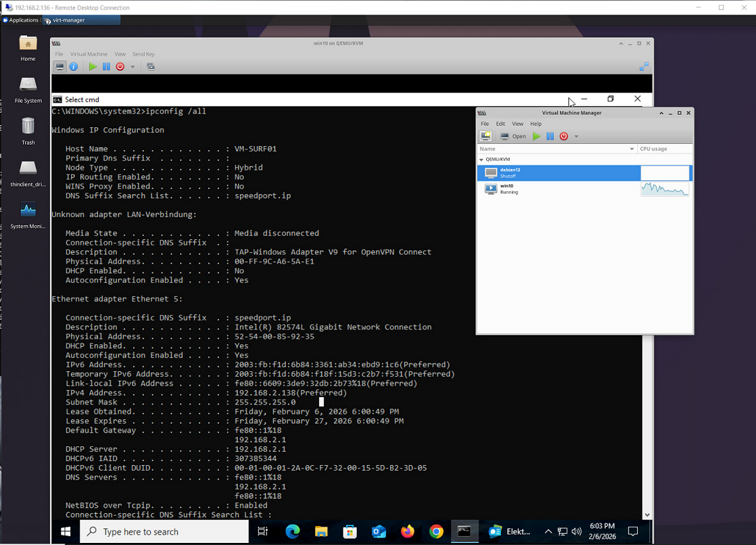Open Google Chrome from the taskbar
The height and width of the screenshot is (545, 756).
click(436, 532)
